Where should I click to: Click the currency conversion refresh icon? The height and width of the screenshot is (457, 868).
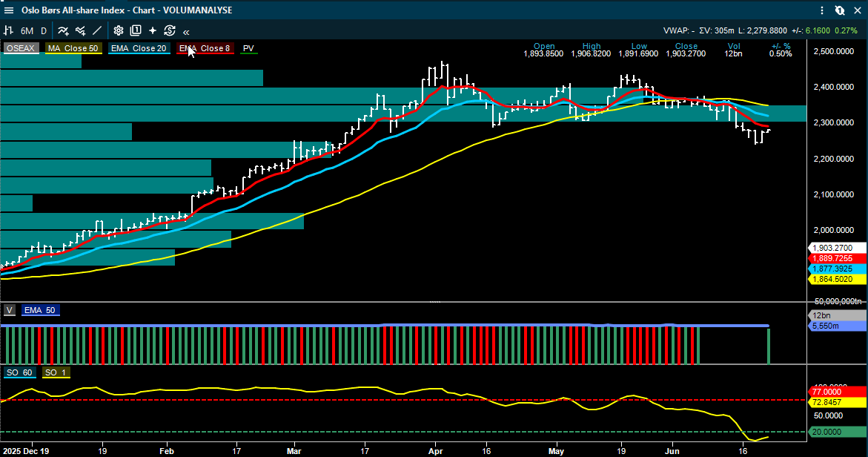click(170, 31)
